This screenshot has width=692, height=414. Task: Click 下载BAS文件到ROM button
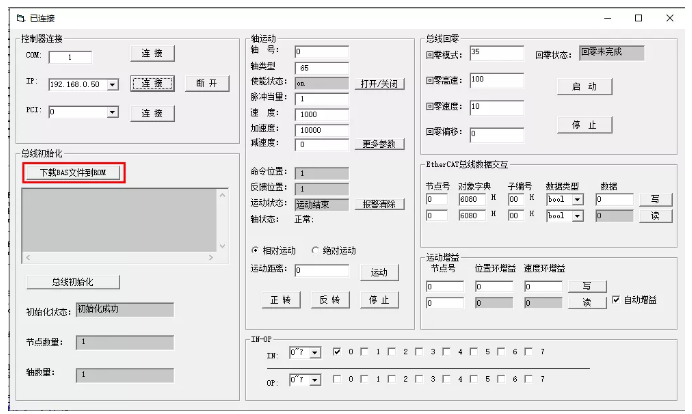tap(73, 173)
